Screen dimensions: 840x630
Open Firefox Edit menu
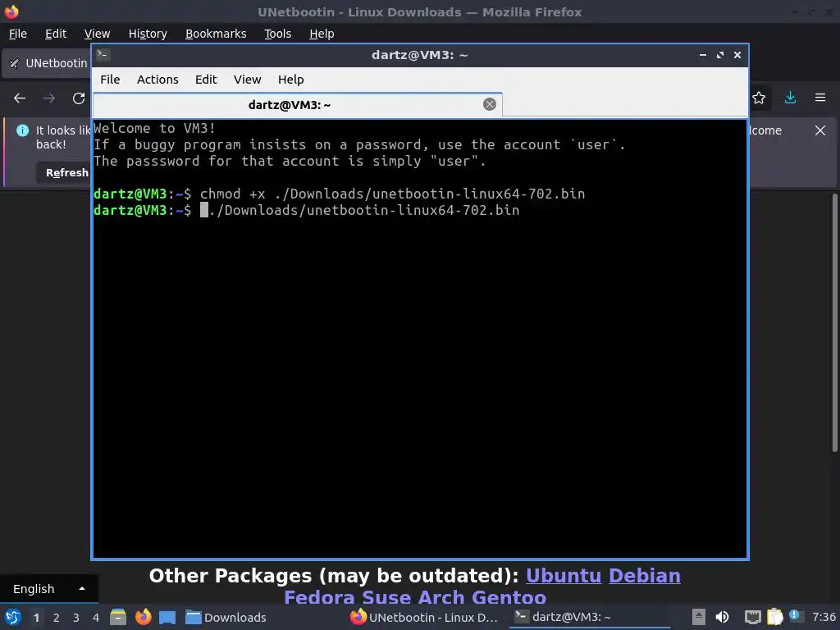coord(56,34)
